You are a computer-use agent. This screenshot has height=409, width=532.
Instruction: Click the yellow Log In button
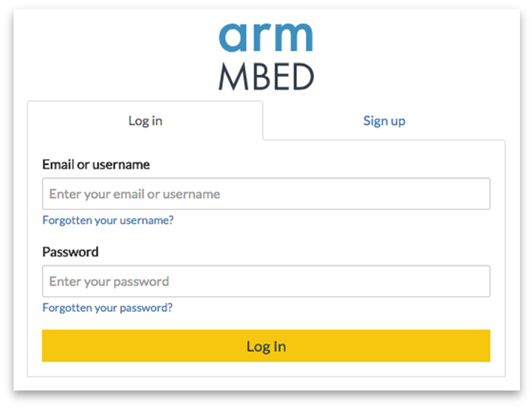(x=266, y=346)
